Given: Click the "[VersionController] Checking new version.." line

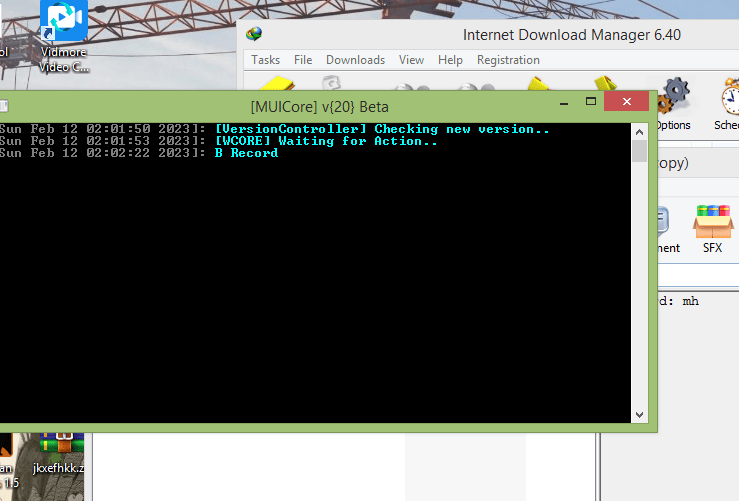Looking at the screenshot, I should (382, 129).
